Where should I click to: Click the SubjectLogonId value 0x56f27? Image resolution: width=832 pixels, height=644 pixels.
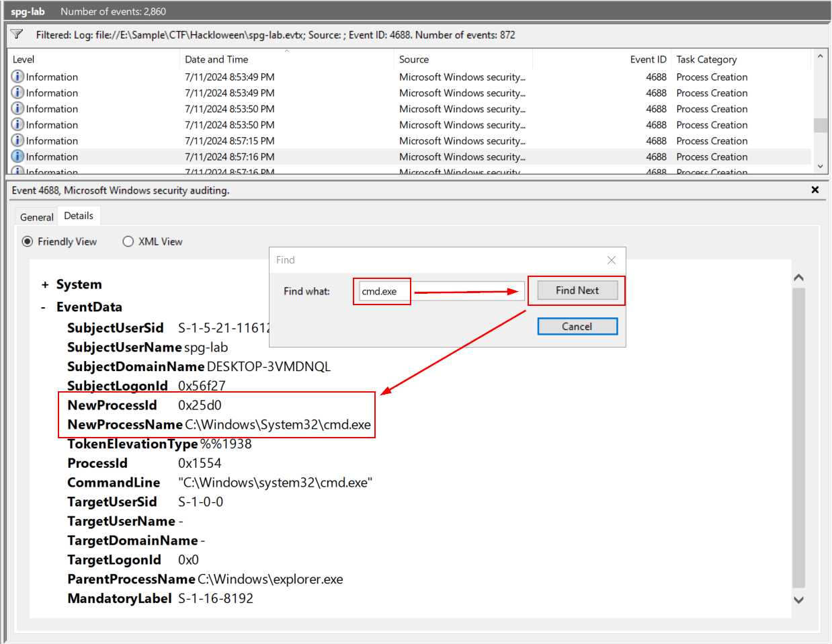(x=202, y=386)
